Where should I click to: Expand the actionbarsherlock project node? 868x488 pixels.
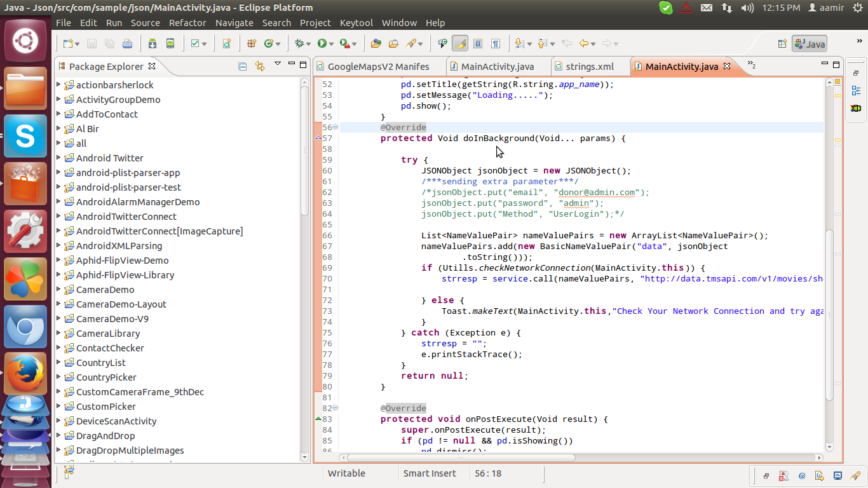pyautogui.click(x=58, y=85)
